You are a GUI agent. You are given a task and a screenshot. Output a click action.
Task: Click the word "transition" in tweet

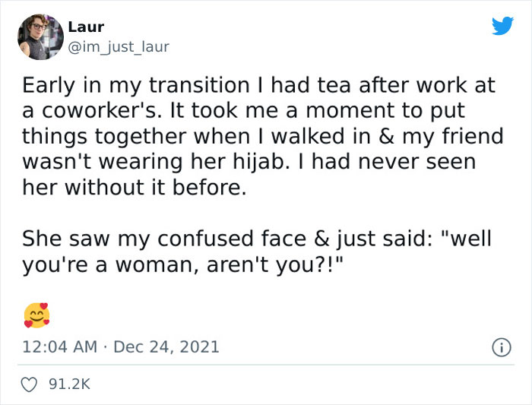[x=199, y=85]
